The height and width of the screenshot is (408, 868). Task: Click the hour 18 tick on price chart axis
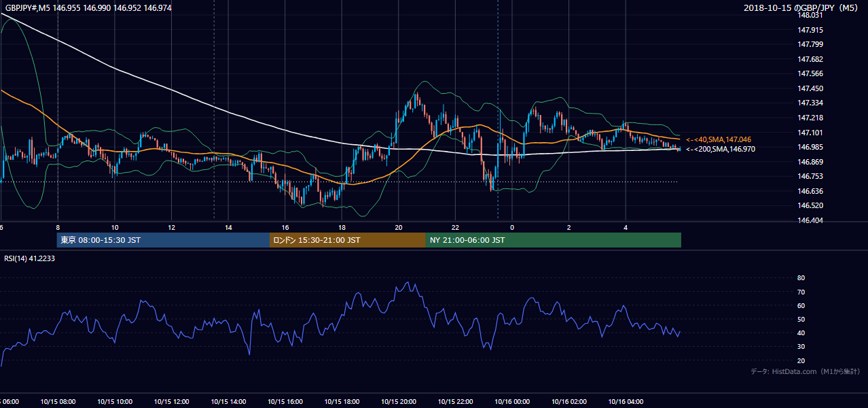pos(342,227)
